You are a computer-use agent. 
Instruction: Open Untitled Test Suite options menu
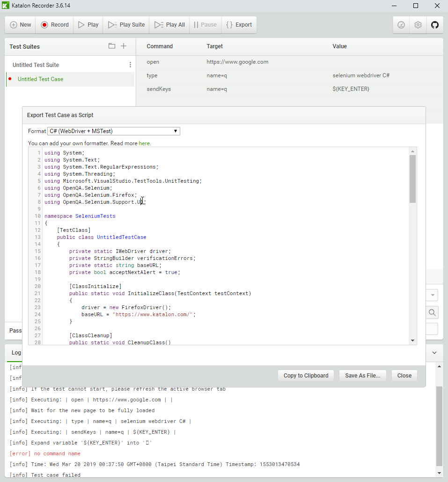(x=130, y=65)
